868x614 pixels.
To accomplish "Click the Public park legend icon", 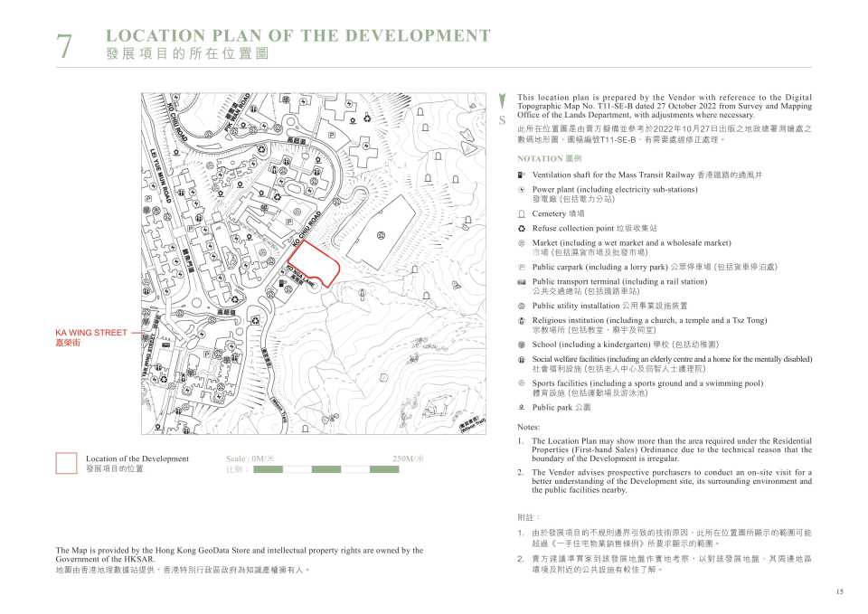I will 521,408.
